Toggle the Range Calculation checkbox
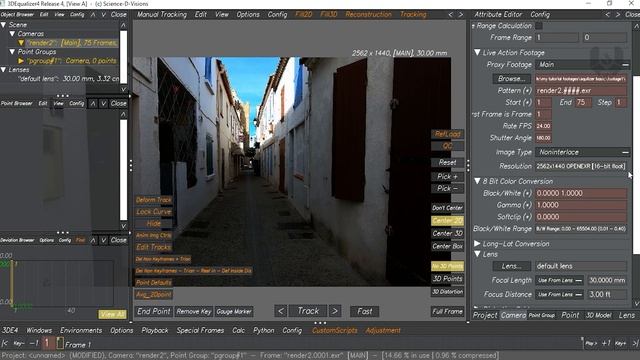640x360 pixels. pos(539,26)
